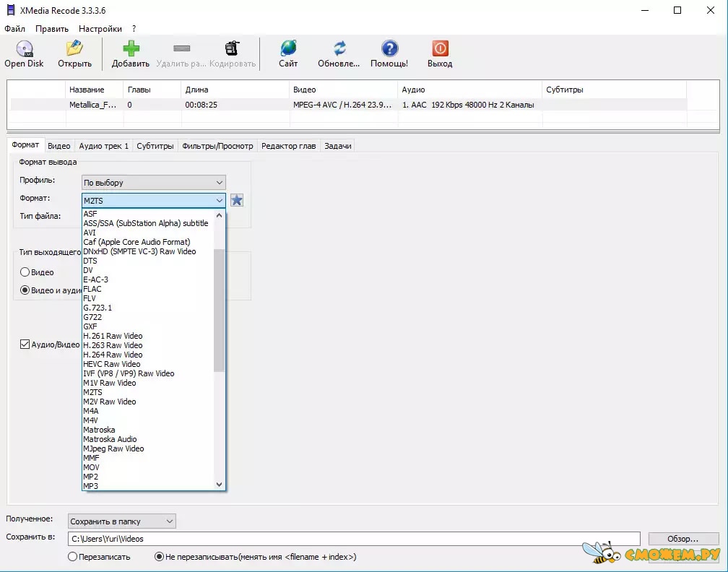Click the Open Disk toolbar icon
This screenshot has height=572, width=728.
(24, 49)
